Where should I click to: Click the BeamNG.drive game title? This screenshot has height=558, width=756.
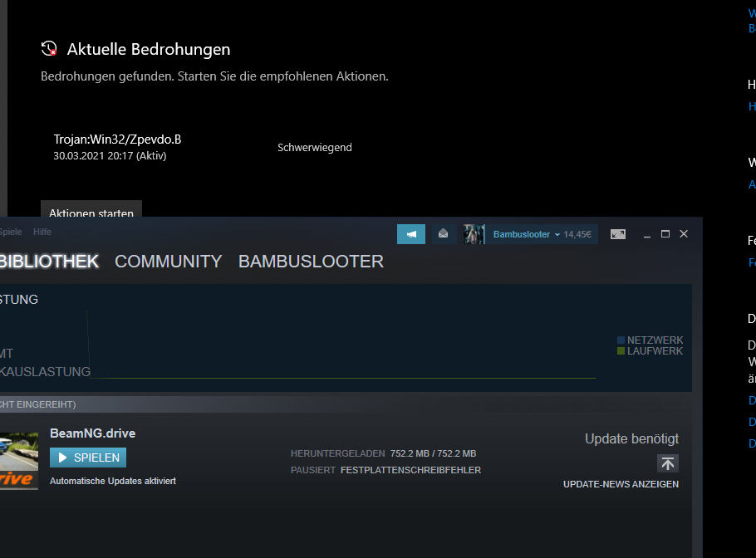click(92, 433)
